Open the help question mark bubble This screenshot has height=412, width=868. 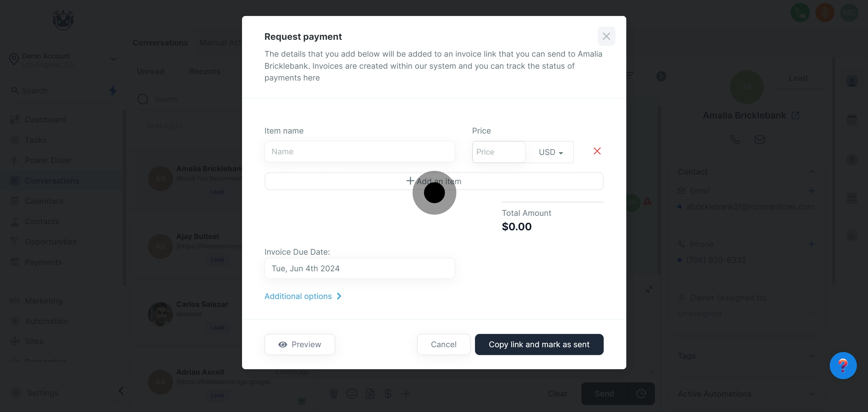point(843,365)
